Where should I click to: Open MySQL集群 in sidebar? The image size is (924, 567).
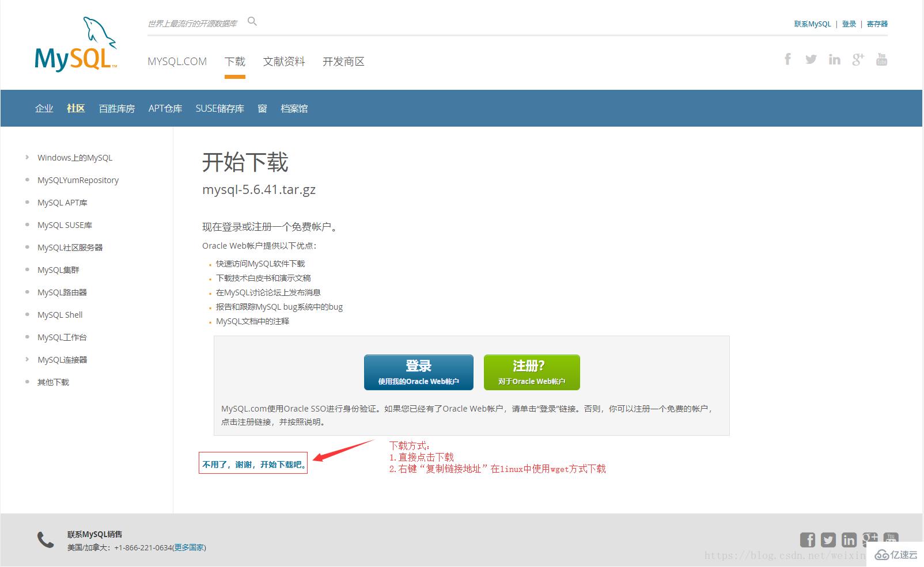(x=58, y=270)
